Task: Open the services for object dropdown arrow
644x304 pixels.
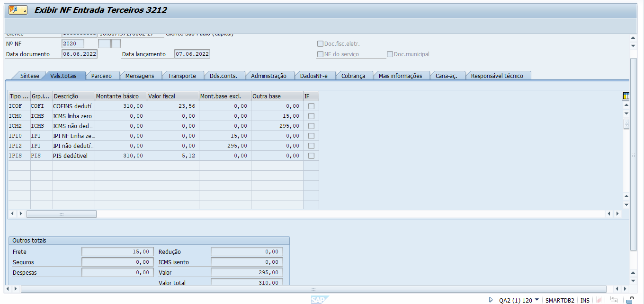Action: 24,11
